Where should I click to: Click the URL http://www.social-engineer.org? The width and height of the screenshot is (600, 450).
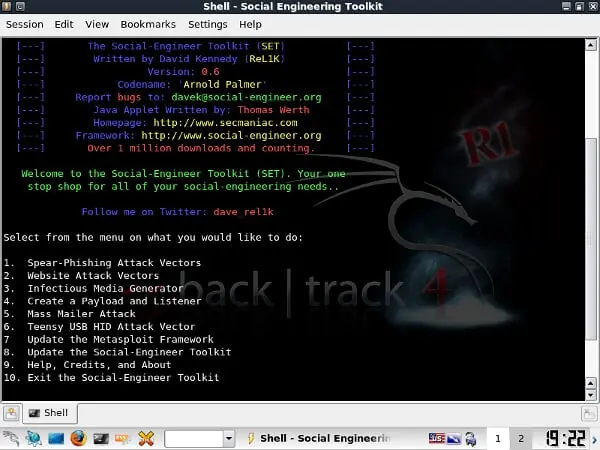pyautogui.click(x=232, y=135)
